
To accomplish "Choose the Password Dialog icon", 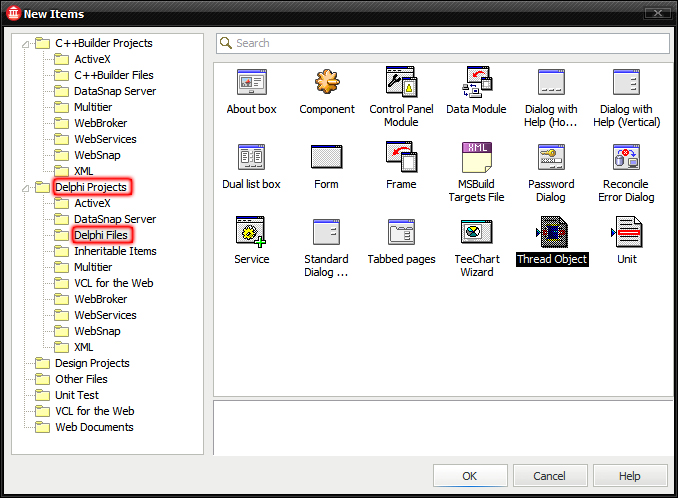I will (551, 156).
